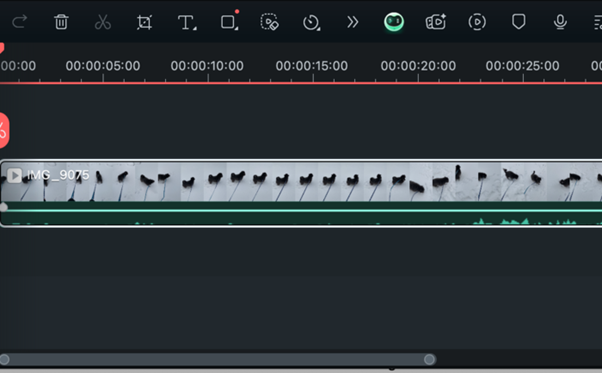Open the speed adjustment icon
Viewport: 602px width, 373px height.
click(x=311, y=22)
